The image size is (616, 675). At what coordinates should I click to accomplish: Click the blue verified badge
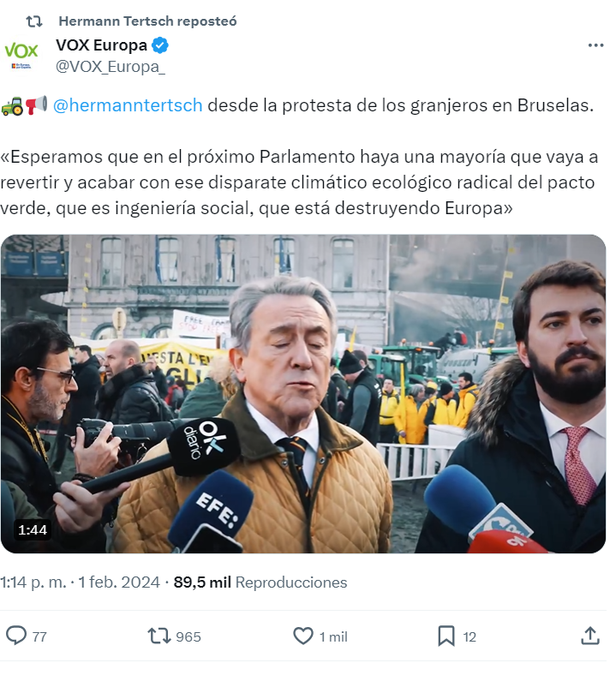click(x=159, y=45)
